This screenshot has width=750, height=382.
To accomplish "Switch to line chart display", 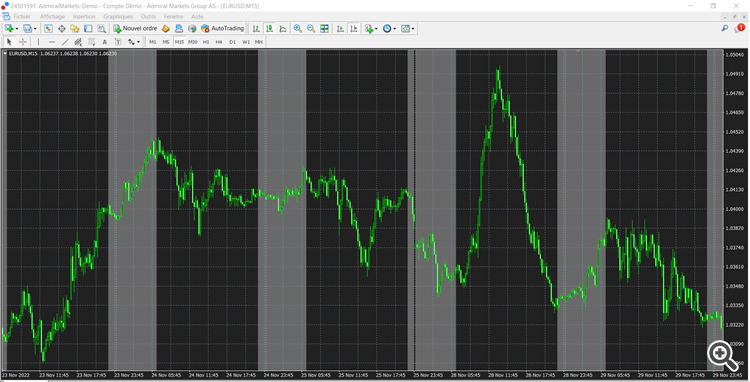I will coord(283,29).
